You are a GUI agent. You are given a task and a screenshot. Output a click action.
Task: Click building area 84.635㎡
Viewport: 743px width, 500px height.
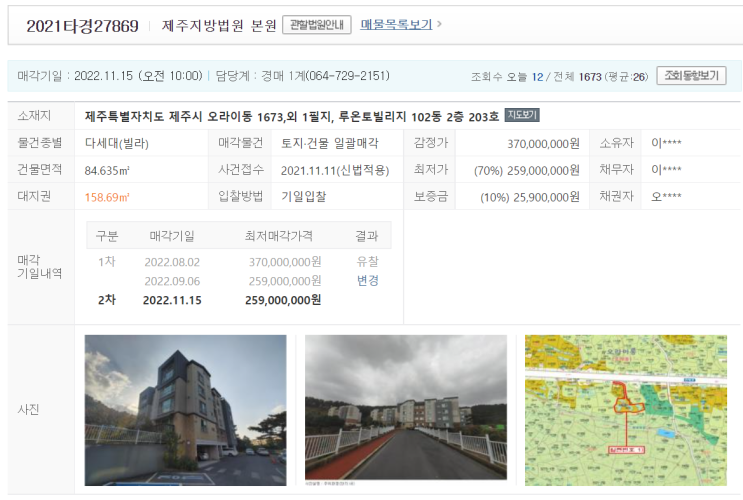107,170
